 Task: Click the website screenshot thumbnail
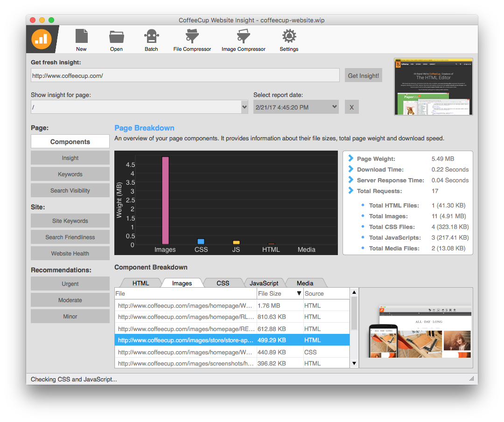point(433,87)
